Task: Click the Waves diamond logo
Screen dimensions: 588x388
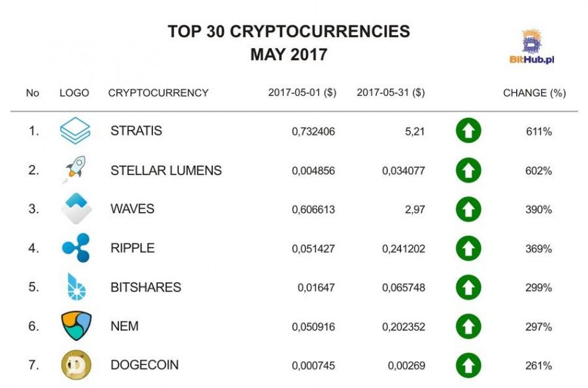Action: point(76,208)
